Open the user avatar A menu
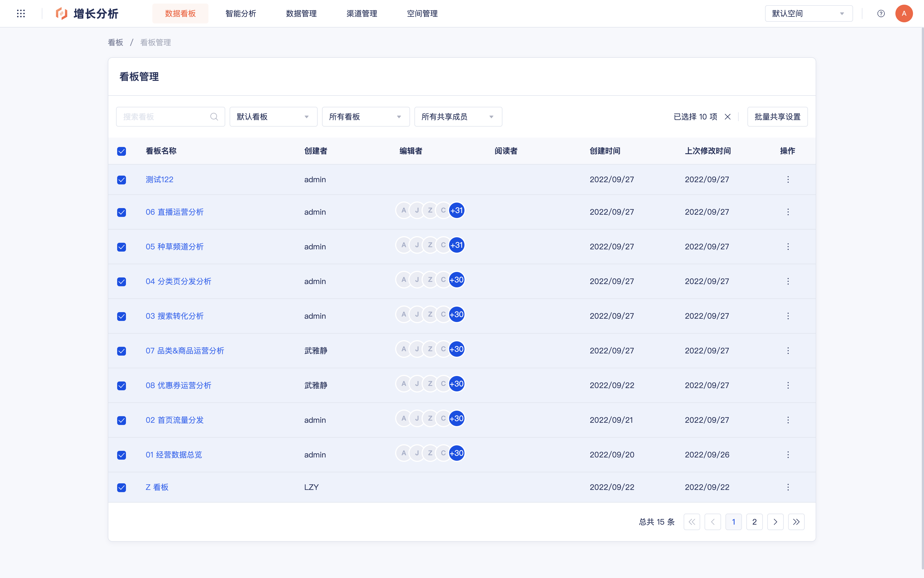 904,14
